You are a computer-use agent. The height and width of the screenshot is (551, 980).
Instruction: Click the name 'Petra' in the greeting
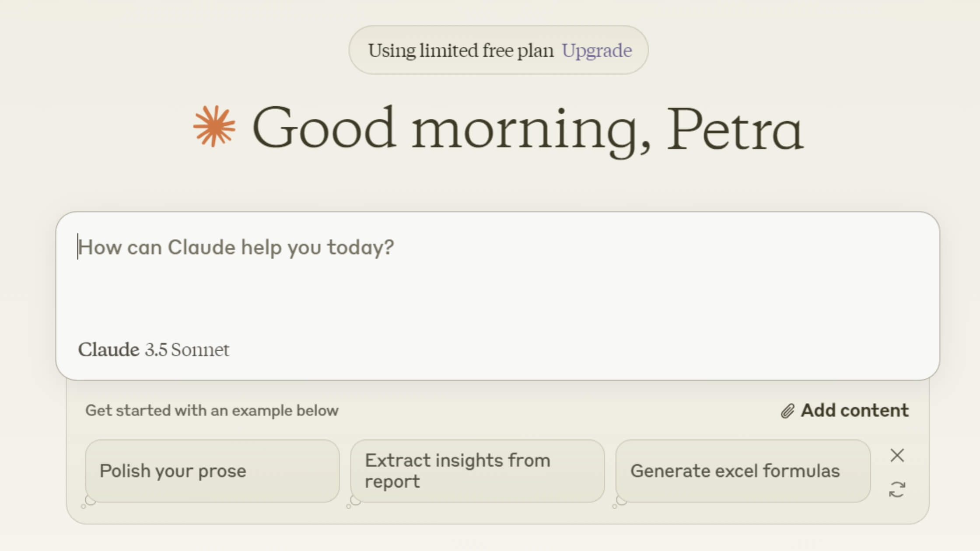(735, 129)
